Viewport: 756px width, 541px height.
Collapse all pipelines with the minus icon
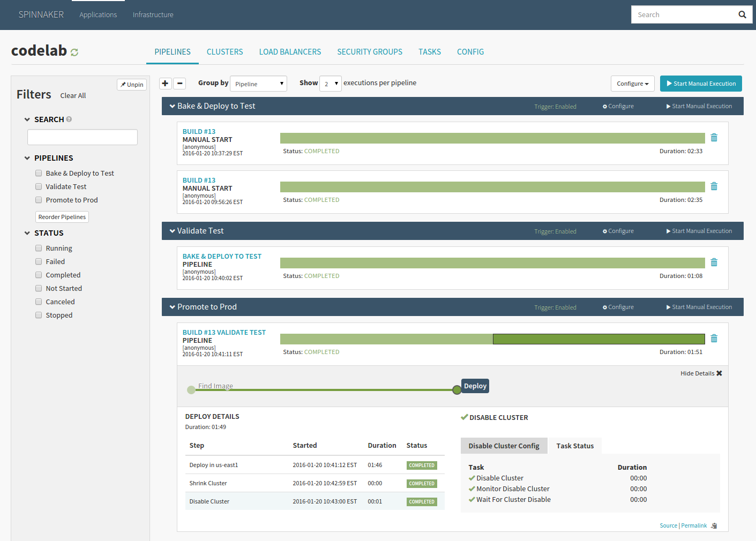pyautogui.click(x=180, y=83)
